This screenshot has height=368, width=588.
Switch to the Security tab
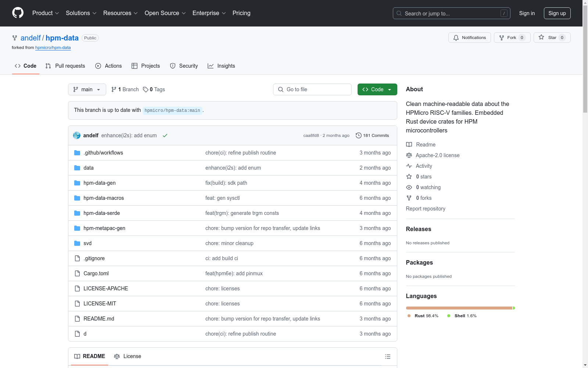184,66
